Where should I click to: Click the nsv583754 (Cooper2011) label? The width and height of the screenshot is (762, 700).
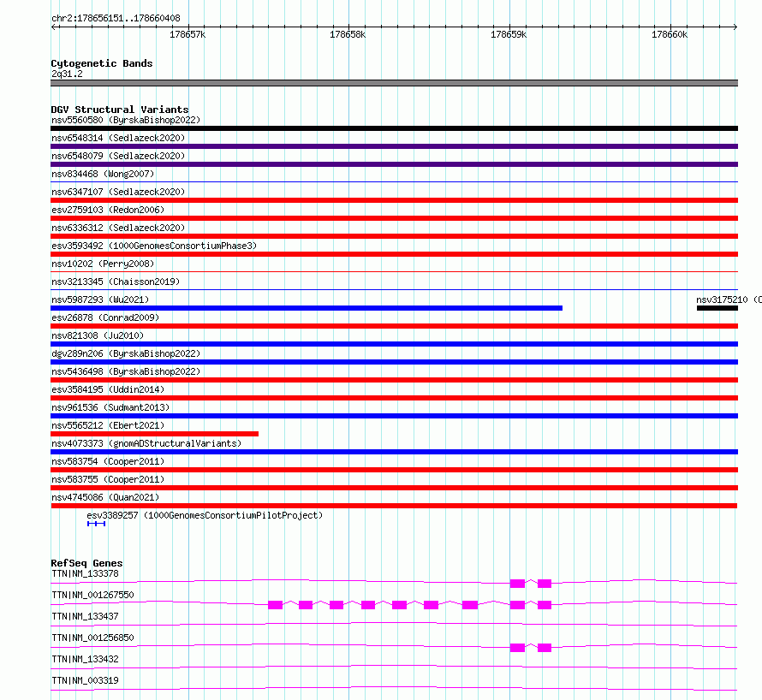pyautogui.click(x=108, y=461)
